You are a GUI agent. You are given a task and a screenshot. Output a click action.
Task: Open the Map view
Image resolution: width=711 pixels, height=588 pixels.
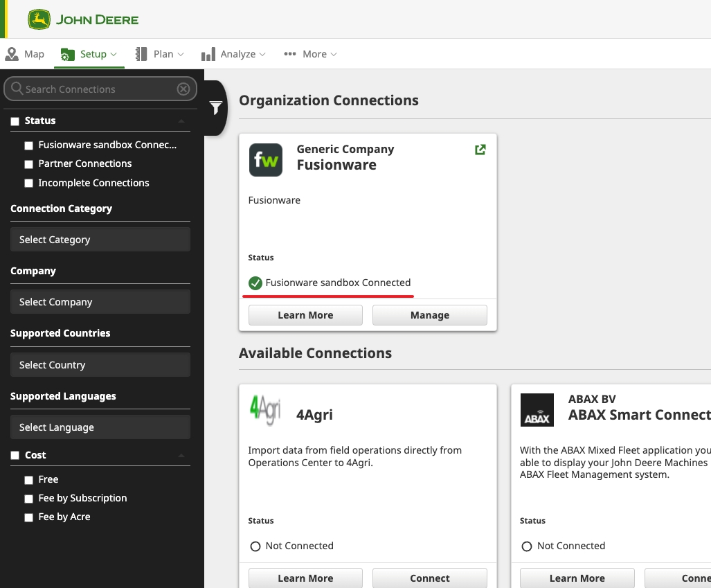(25, 54)
